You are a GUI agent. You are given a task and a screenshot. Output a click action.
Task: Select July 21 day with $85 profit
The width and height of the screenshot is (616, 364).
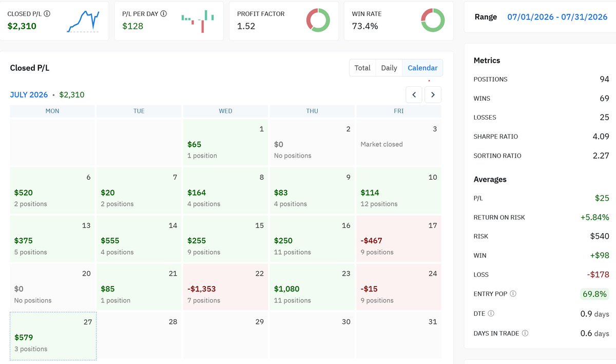(139, 287)
